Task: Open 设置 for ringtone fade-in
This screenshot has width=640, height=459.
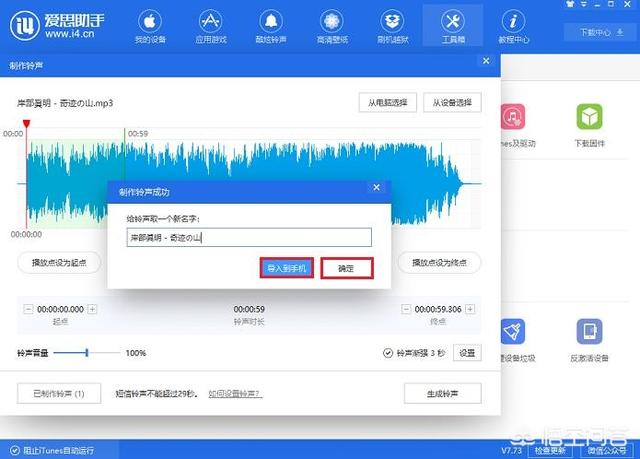Action: (467, 353)
